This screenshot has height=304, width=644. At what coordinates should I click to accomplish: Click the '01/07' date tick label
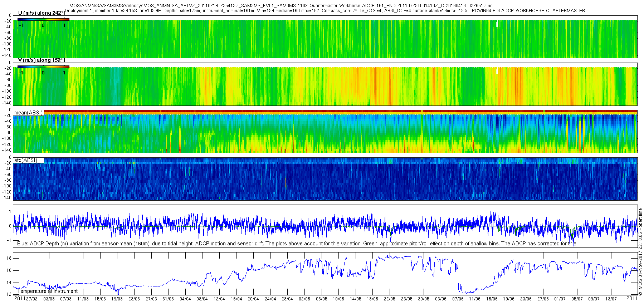[560, 299]
